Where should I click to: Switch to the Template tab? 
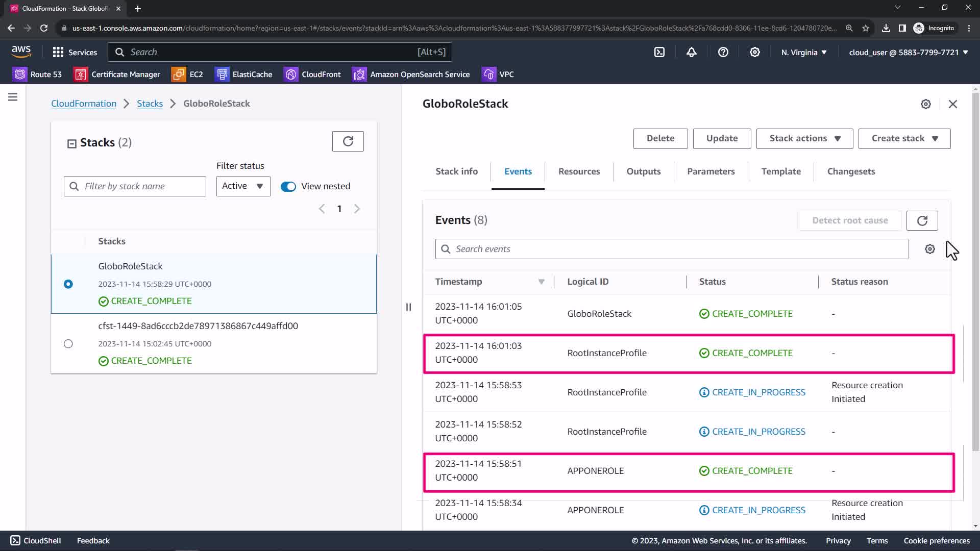pyautogui.click(x=780, y=171)
